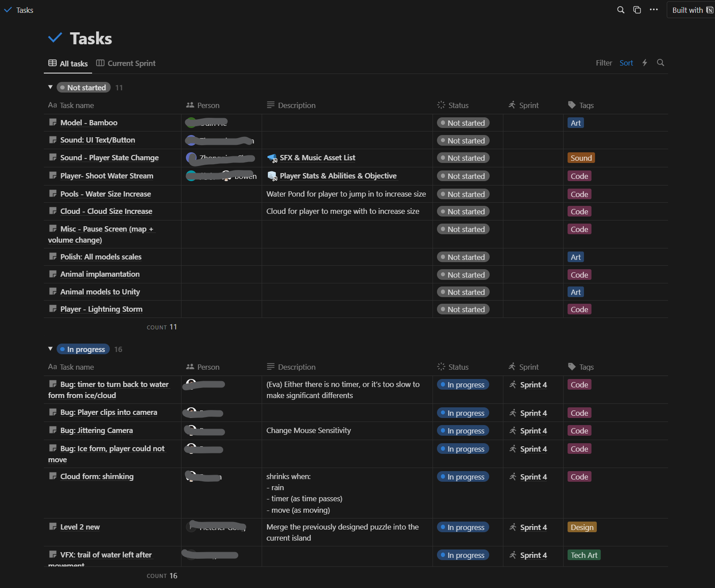Image resolution: width=715 pixels, height=588 pixels.
Task: Open the Player - Lightning Storm task
Action: (x=101, y=309)
